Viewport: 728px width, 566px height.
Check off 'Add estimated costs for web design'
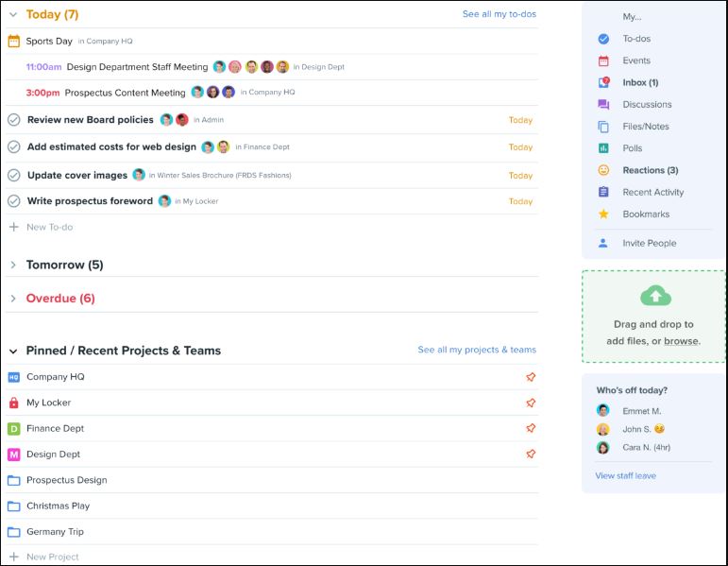14,146
